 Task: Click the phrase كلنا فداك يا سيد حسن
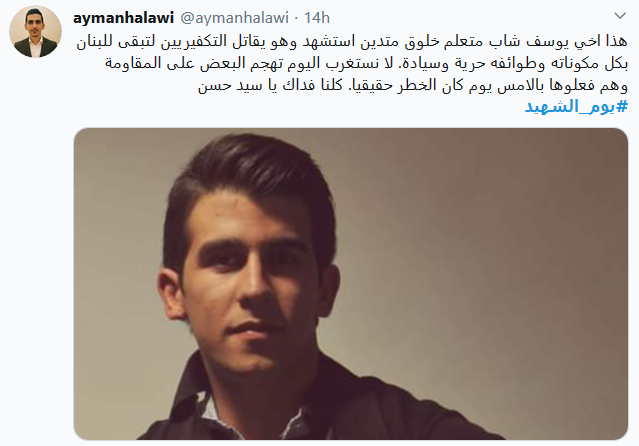(x=270, y=85)
